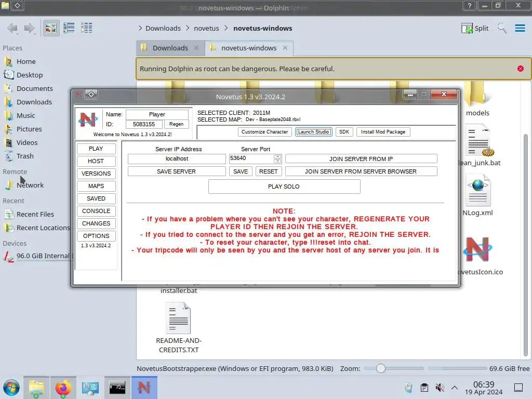Open Network in Remote section

point(30,185)
